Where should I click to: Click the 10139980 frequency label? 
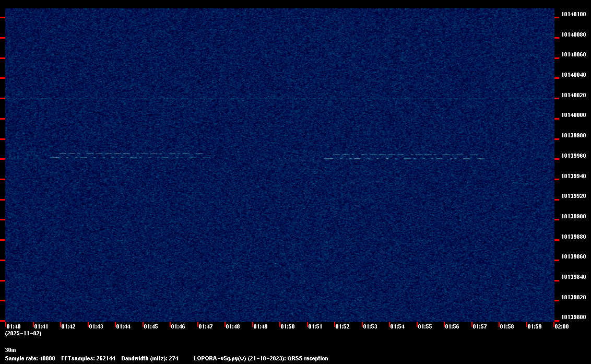click(x=574, y=135)
